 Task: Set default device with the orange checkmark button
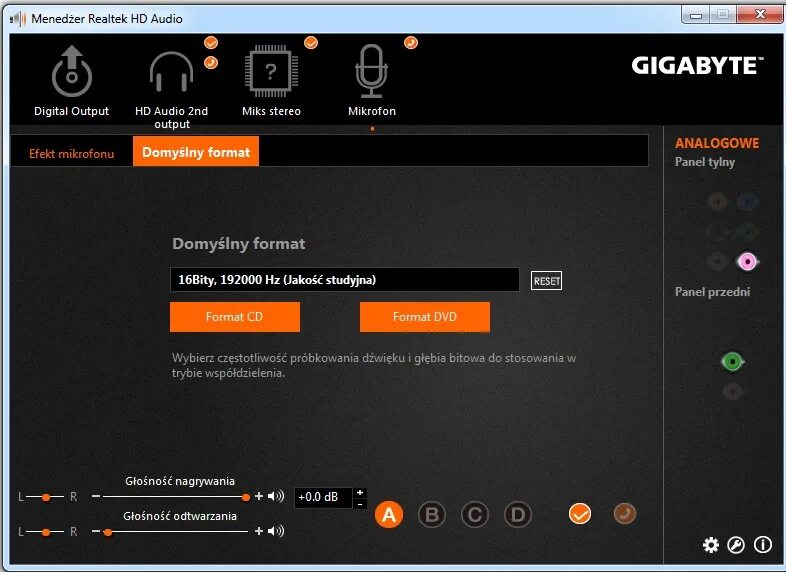(x=580, y=514)
